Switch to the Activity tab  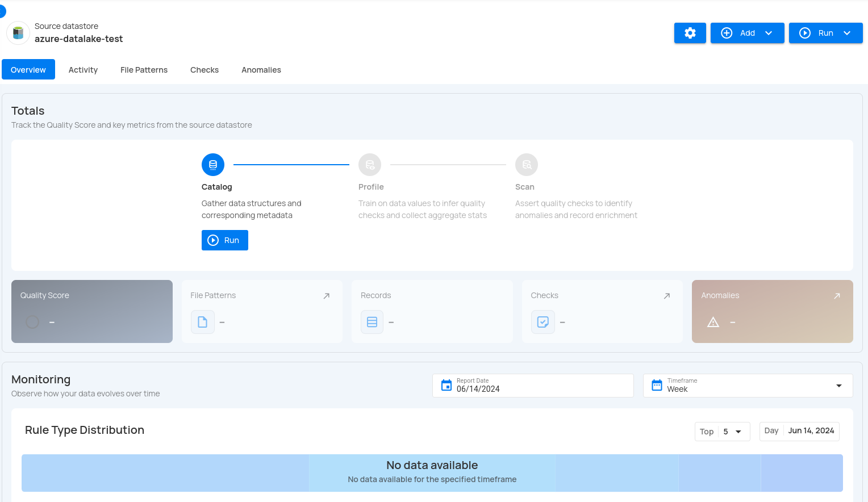[x=83, y=69]
